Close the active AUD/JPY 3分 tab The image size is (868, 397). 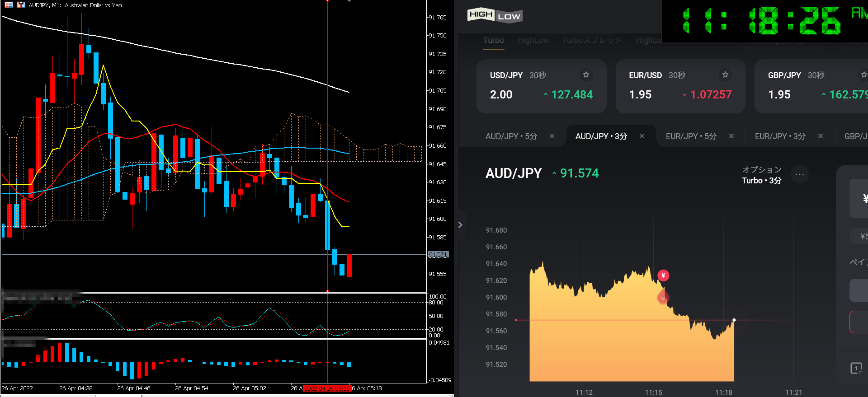(x=642, y=136)
